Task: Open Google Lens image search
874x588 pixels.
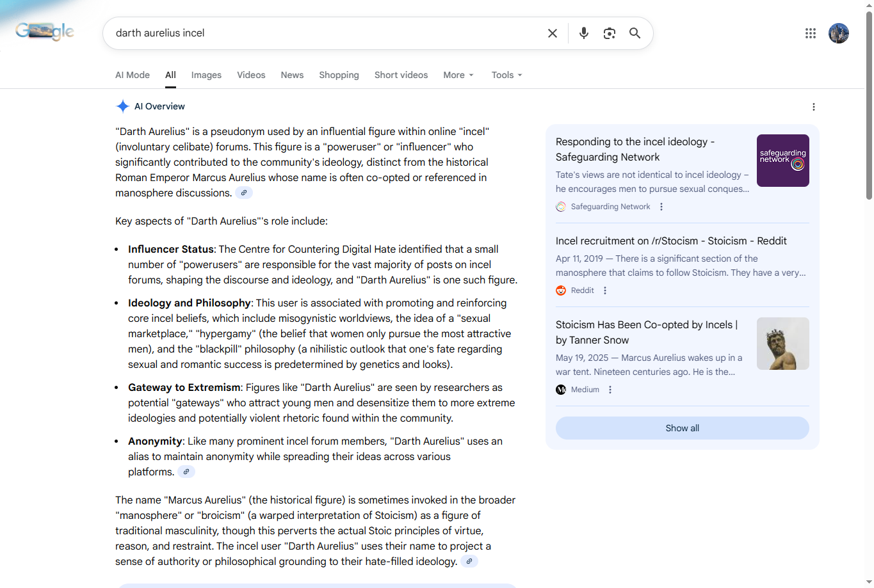Action: pyautogui.click(x=609, y=33)
